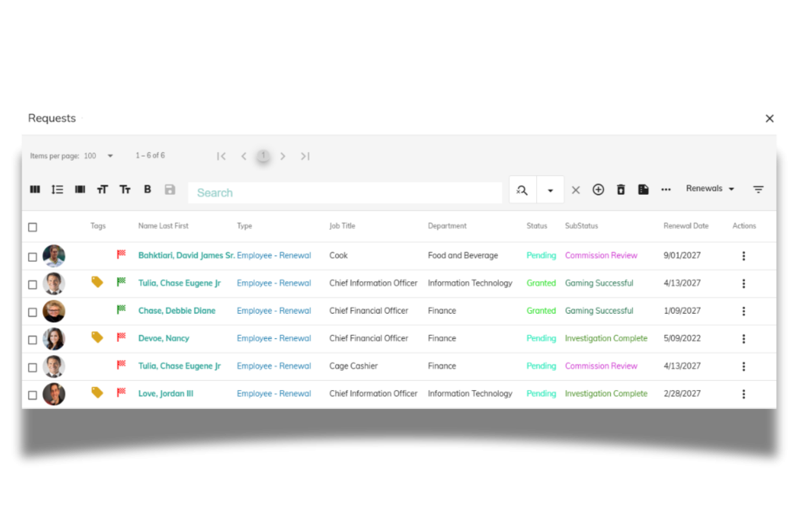Tick the select-all checkbox in header
Viewport: 798px width, 532px height.
click(x=33, y=227)
